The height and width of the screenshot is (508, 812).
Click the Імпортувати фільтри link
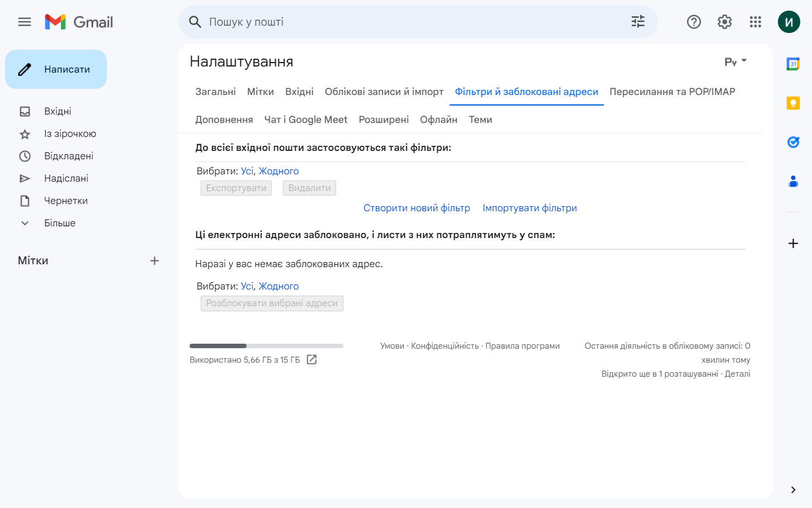(530, 208)
